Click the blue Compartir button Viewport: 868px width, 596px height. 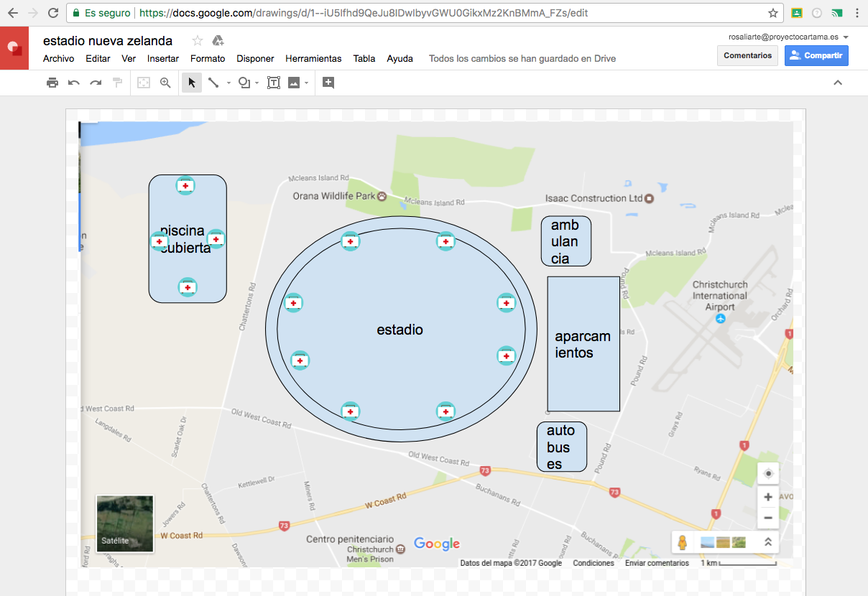click(816, 55)
